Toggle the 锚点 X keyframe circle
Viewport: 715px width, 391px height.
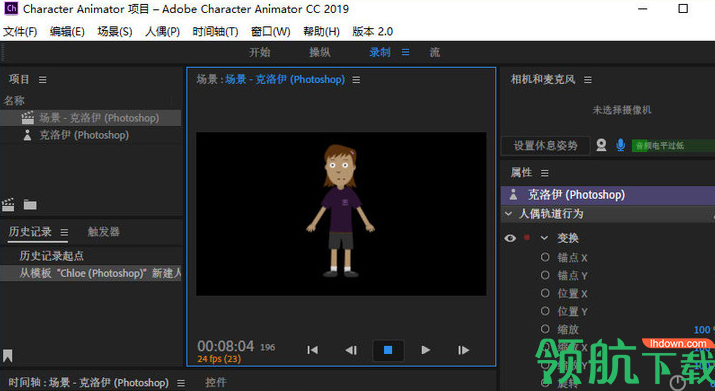tap(545, 257)
